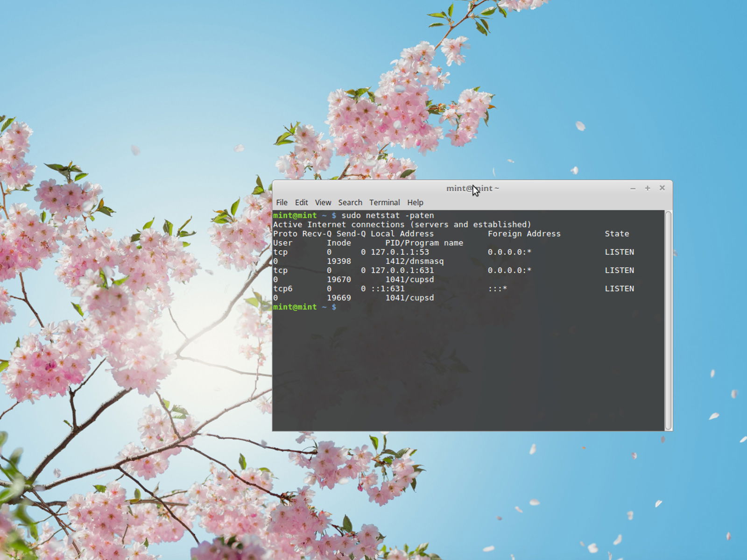Maximize the terminal window
This screenshot has width=747, height=560.
647,188
